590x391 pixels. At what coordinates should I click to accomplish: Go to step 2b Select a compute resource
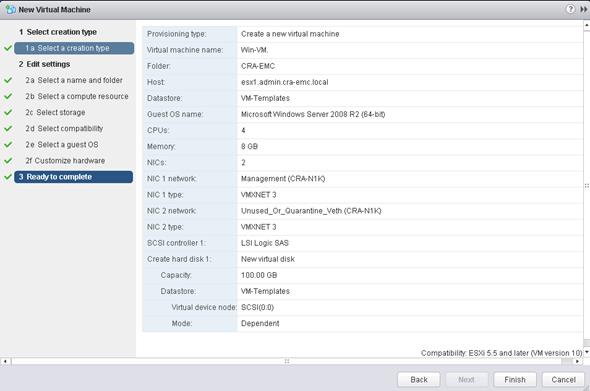point(77,96)
